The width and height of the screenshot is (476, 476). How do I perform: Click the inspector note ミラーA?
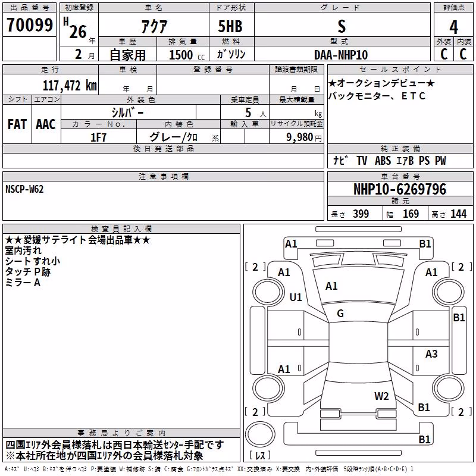[x=23, y=283]
